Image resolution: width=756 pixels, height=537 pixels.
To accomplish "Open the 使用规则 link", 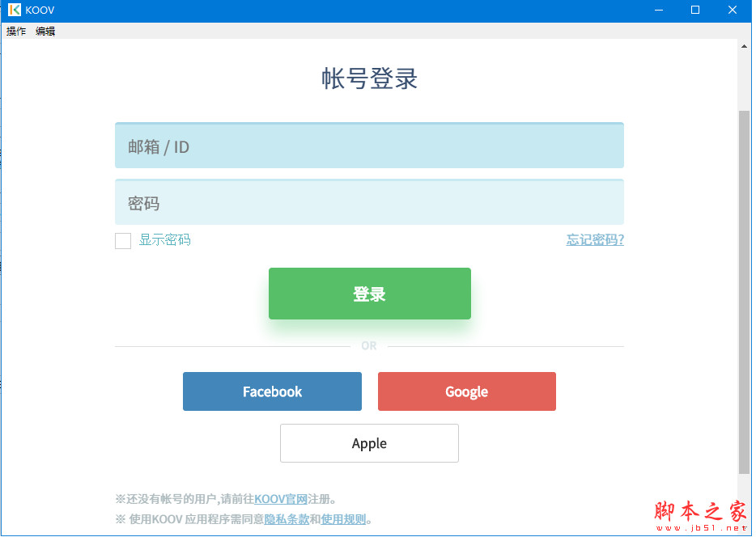I will pos(343,519).
